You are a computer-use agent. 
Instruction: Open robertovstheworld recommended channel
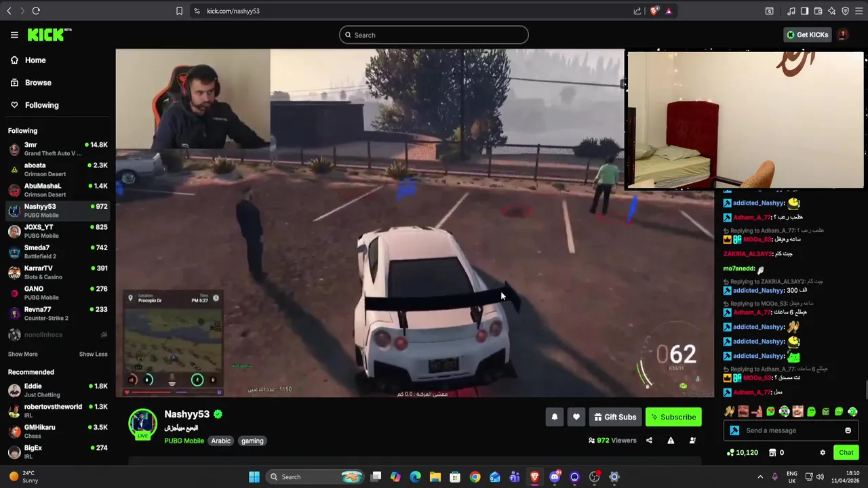tap(58, 411)
